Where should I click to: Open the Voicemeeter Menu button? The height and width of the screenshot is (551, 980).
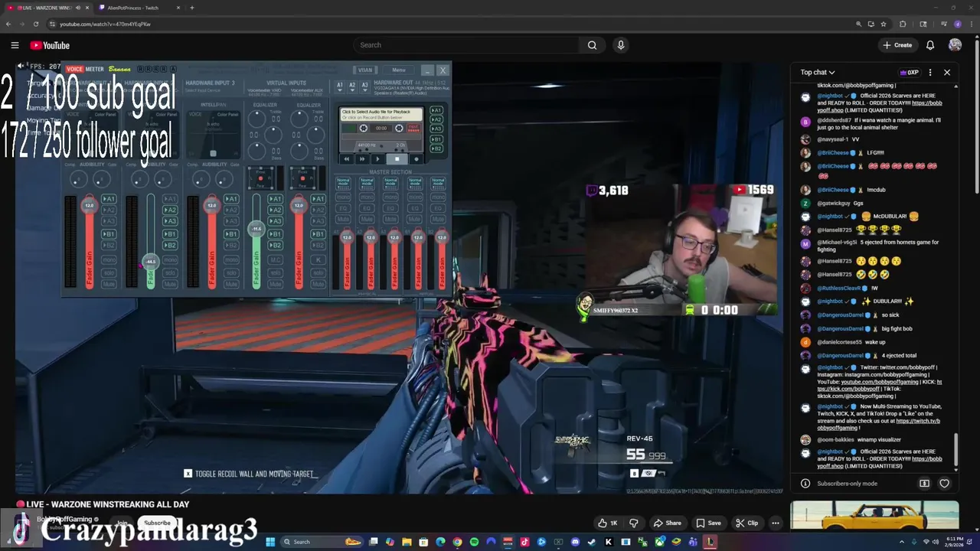(x=399, y=70)
